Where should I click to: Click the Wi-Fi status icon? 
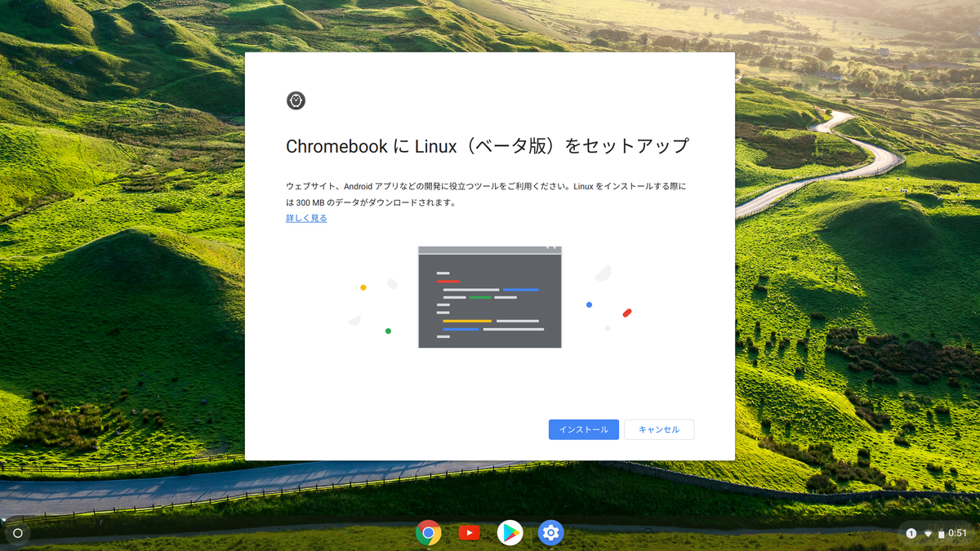928,534
